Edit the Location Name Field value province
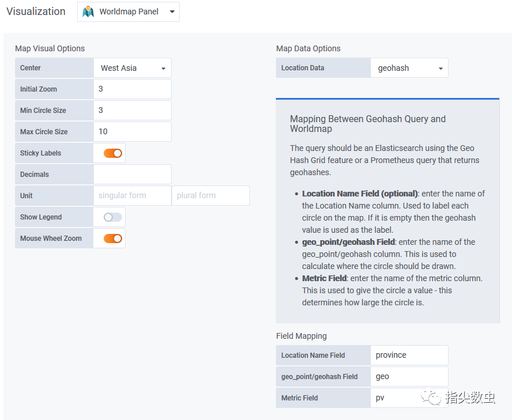Image resolution: width=512 pixels, height=420 pixels. (x=409, y=355)
